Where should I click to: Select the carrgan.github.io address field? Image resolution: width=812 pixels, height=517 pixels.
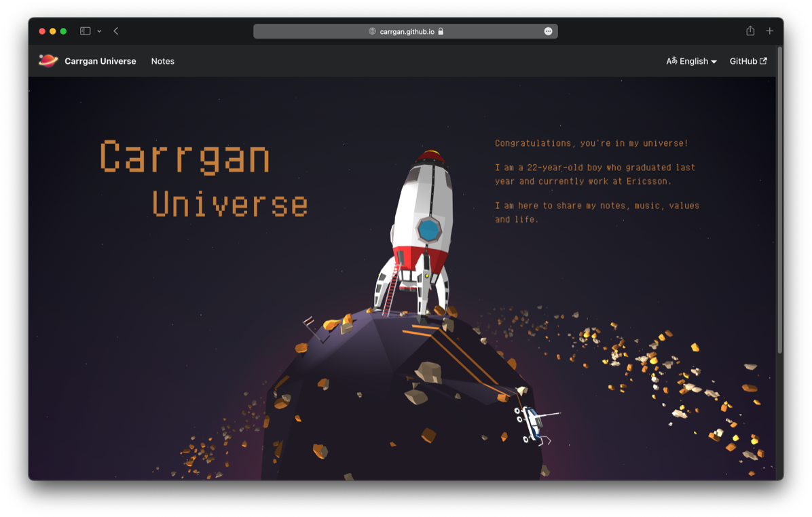click(407, 31)
